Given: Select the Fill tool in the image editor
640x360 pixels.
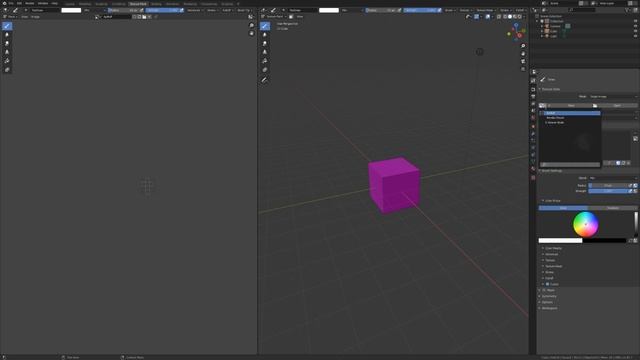Looking at the screenshot, I should (7, 61).
